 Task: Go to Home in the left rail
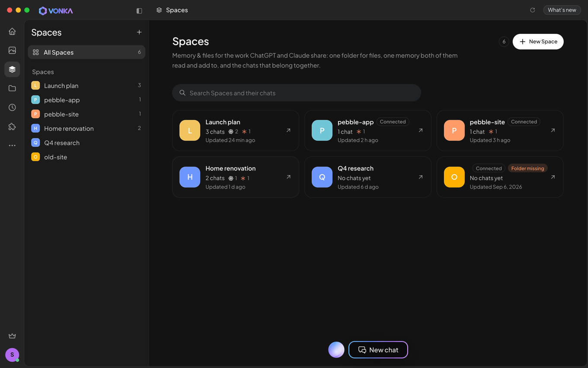(x=12, y=32)
